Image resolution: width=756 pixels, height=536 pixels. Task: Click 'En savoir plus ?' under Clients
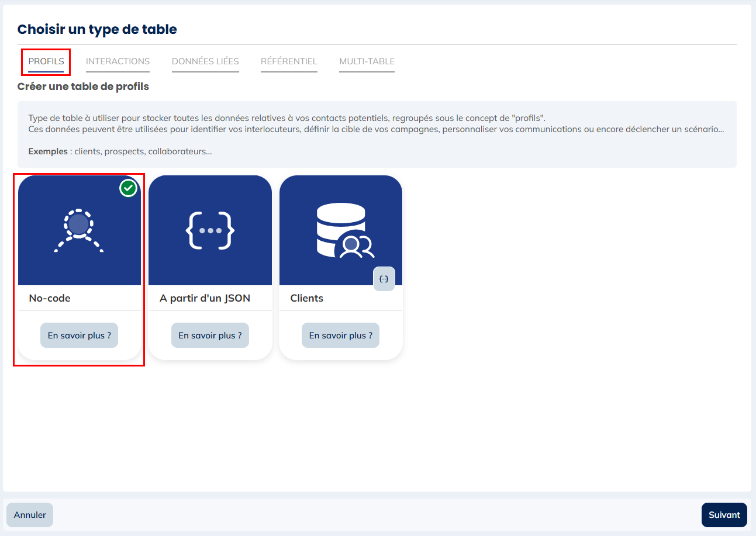point(340,336)
